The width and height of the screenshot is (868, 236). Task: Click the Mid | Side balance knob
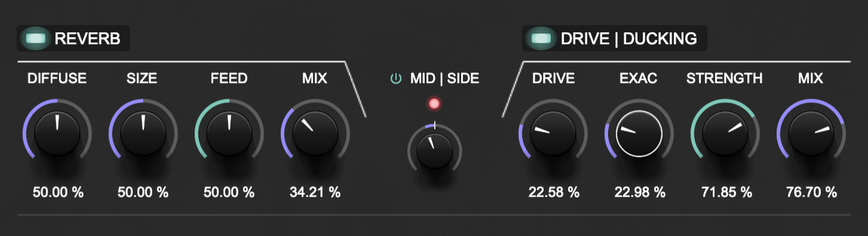434,150
